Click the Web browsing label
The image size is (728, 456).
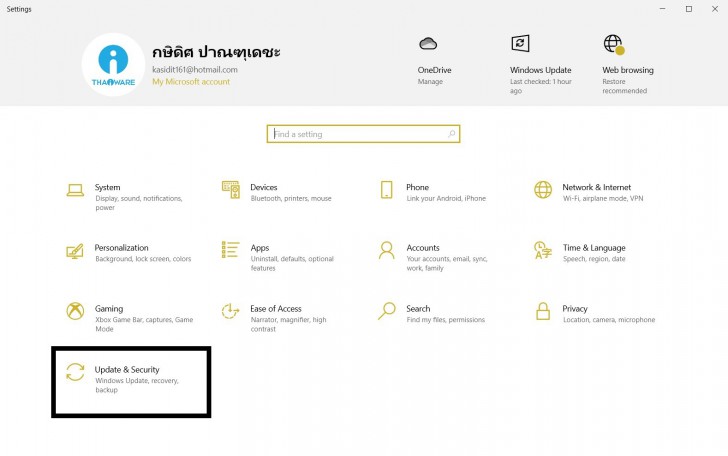click(x=628, y=70)
